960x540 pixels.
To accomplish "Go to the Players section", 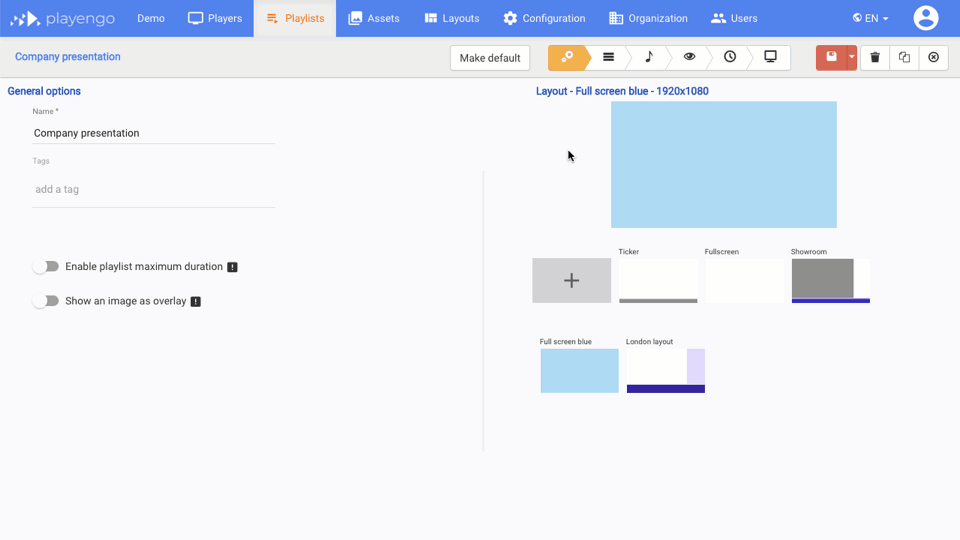I will (215, 18).
